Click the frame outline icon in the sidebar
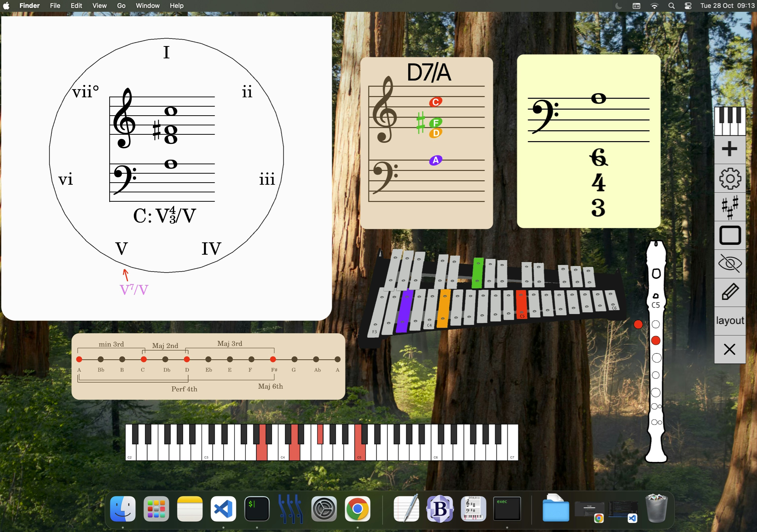This screenshot has height=532, width=757. point(730,235)
